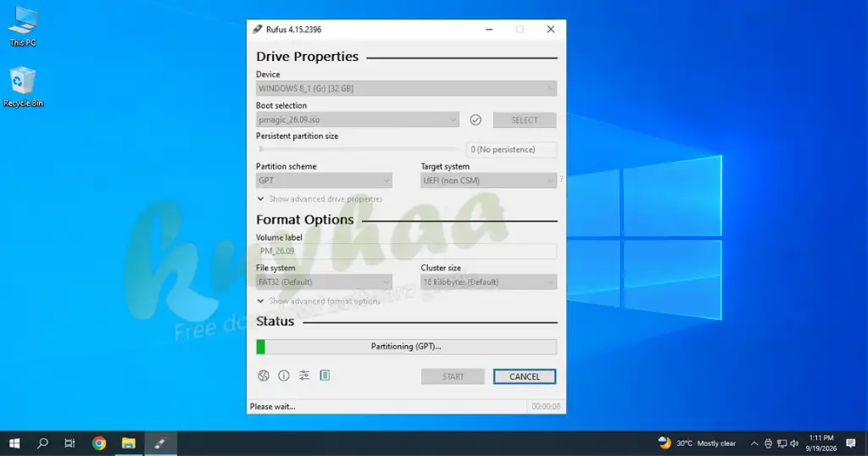Click the elapsed timer 00:00:08
The image size is (868, 456).
coord(546,407)
